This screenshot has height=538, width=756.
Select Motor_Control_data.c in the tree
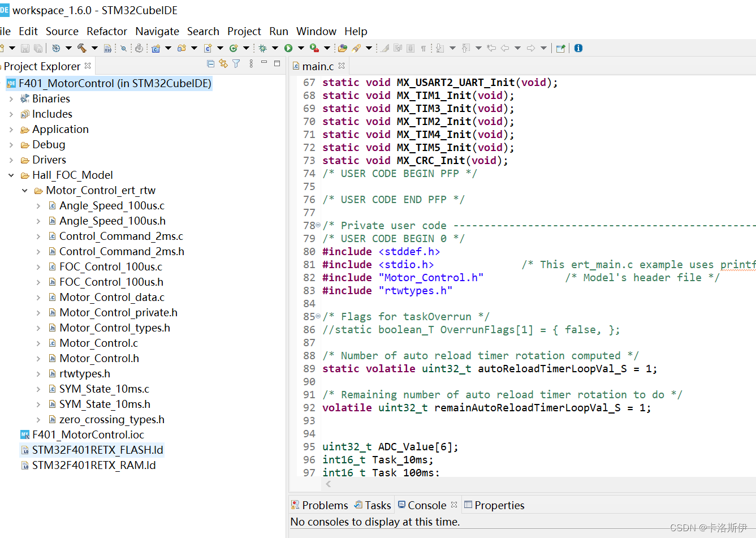coord(112,297)
